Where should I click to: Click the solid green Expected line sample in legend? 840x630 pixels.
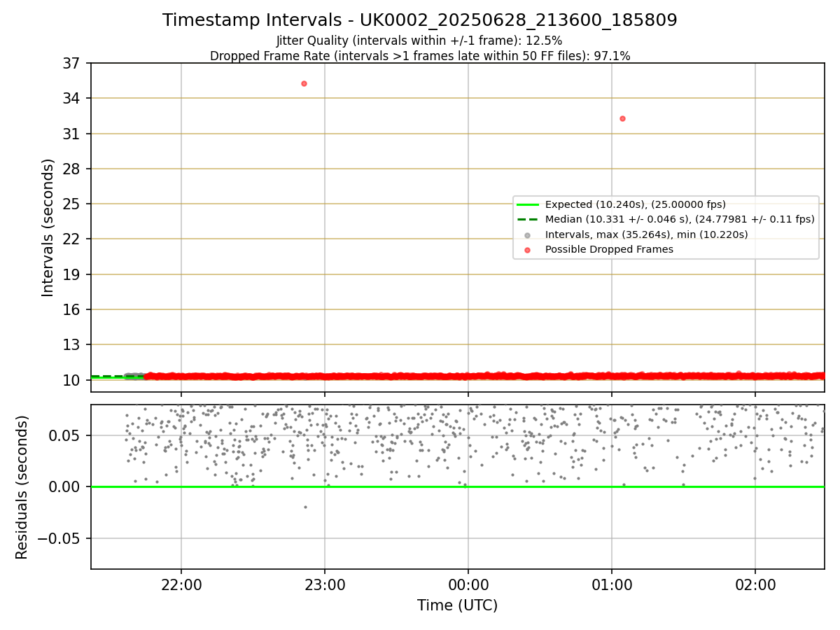527,204
